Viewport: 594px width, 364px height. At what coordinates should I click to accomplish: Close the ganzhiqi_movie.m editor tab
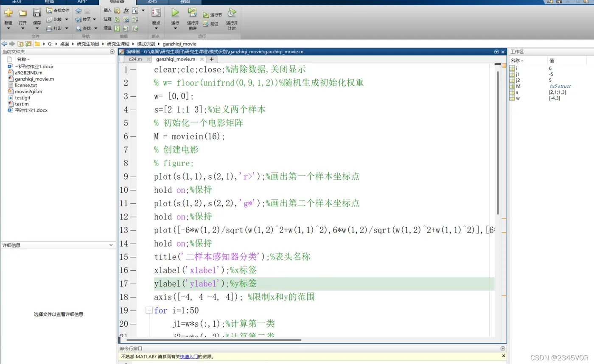pyautogui.click(x=202, y=59)
